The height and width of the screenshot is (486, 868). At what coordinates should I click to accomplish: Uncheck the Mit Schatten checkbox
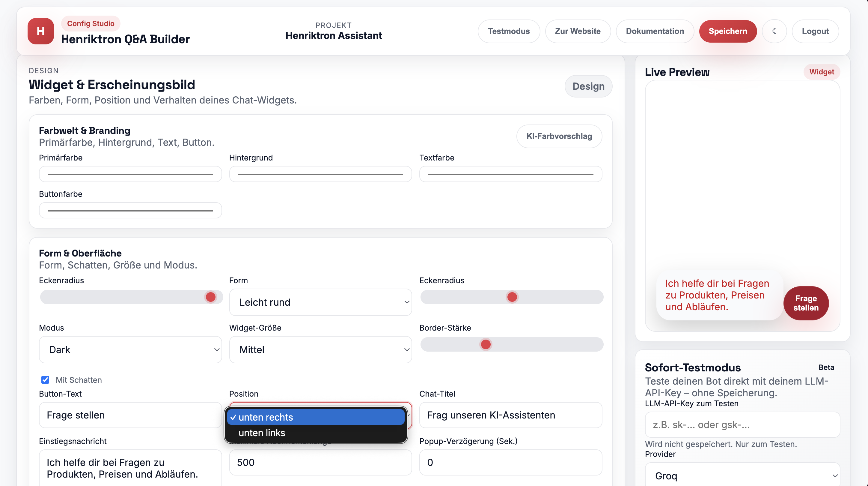45,380
